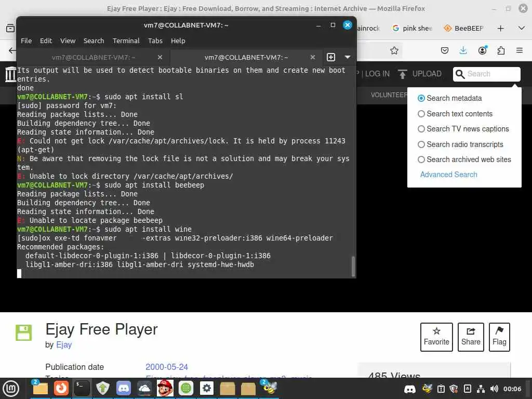
Task: Open the Linux Mint start menu
Action: (x=11, y=389)
